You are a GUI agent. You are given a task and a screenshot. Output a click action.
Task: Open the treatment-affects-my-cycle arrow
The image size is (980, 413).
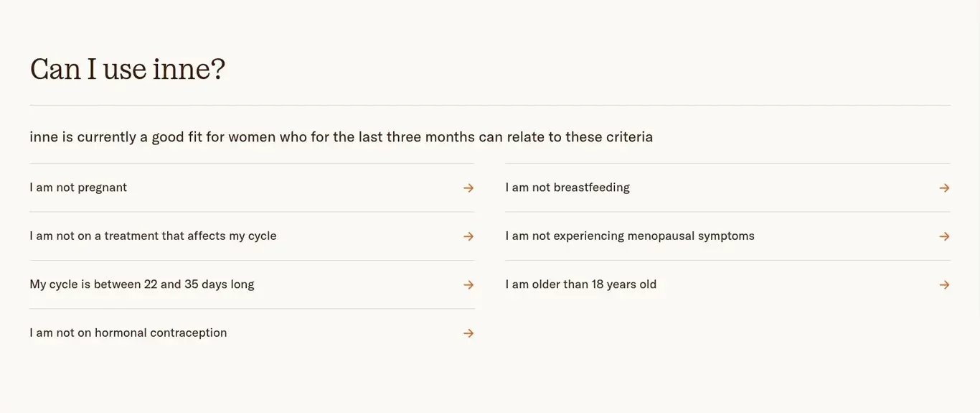[468, 236]
